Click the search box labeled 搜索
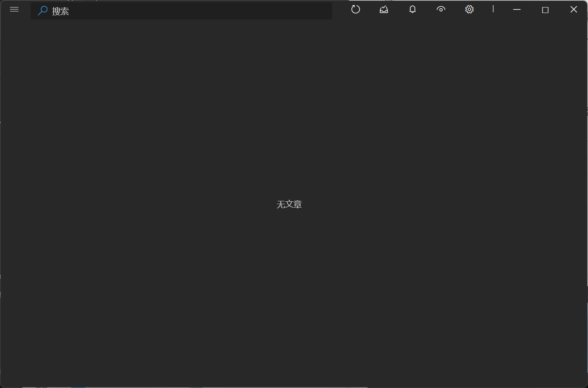 [x=181, y=11]
